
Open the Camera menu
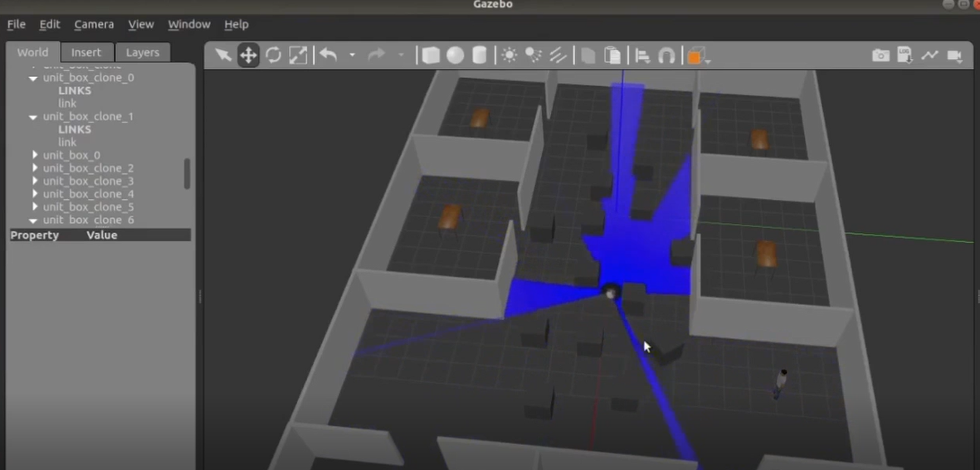[94, 24]
